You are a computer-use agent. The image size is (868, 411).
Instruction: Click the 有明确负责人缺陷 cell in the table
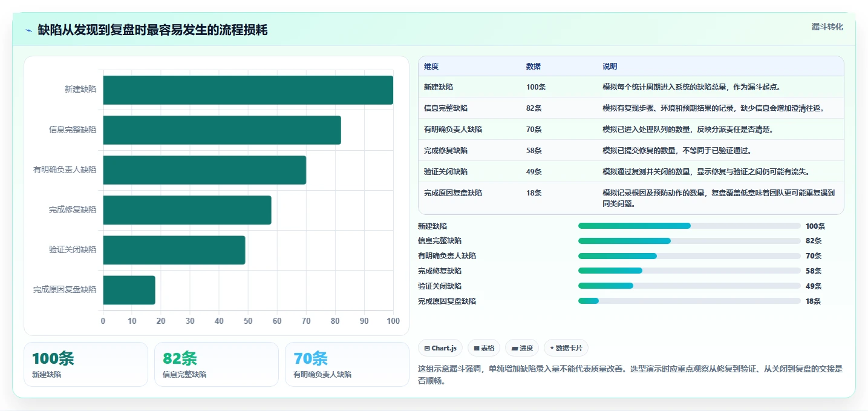pyautogui.click(x=453, y=129)
